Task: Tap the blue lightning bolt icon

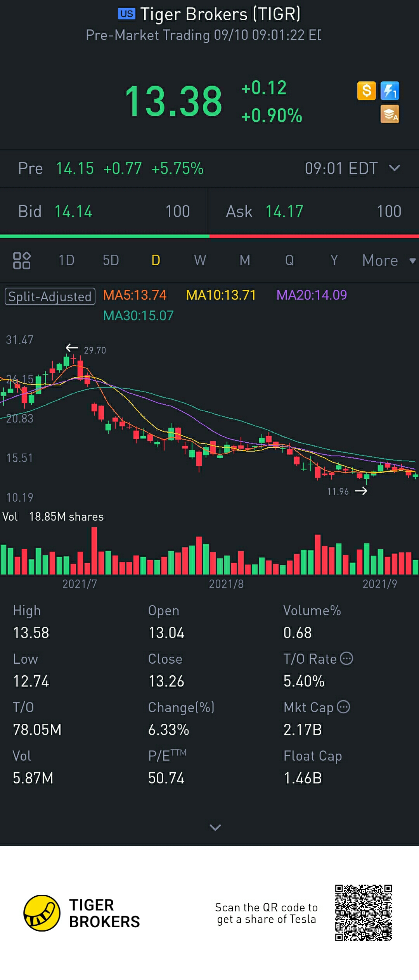Action: (x=390, y=91)
